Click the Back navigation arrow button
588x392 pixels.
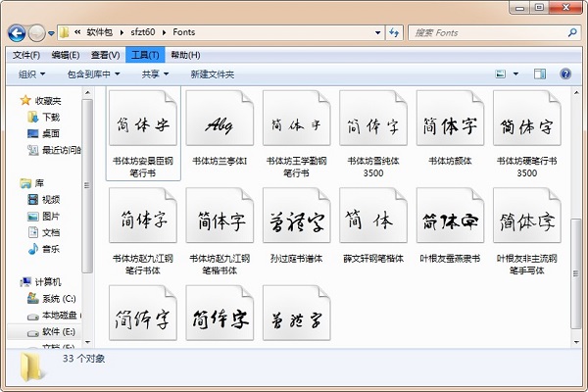pyautogui.click(x=18, y=33)
